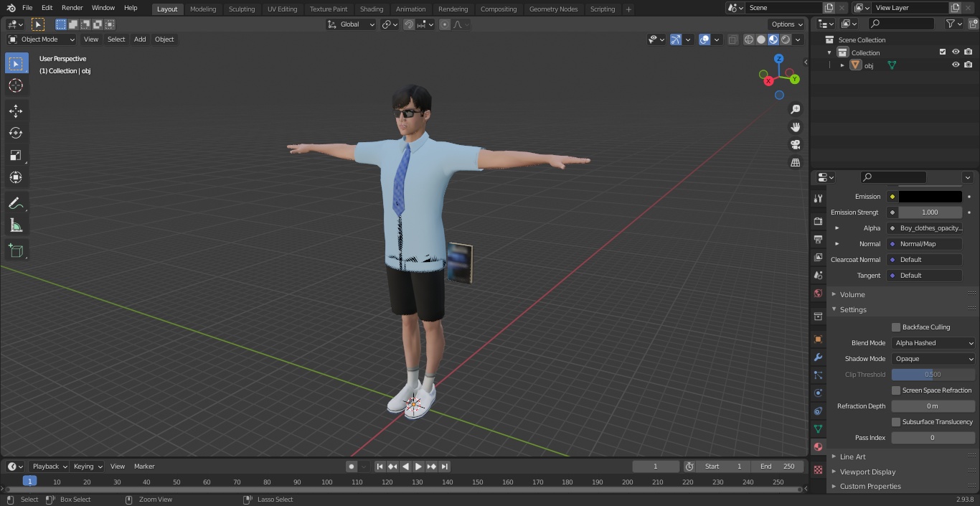Click the black Emission color swatch

click(x=930, y=197)
